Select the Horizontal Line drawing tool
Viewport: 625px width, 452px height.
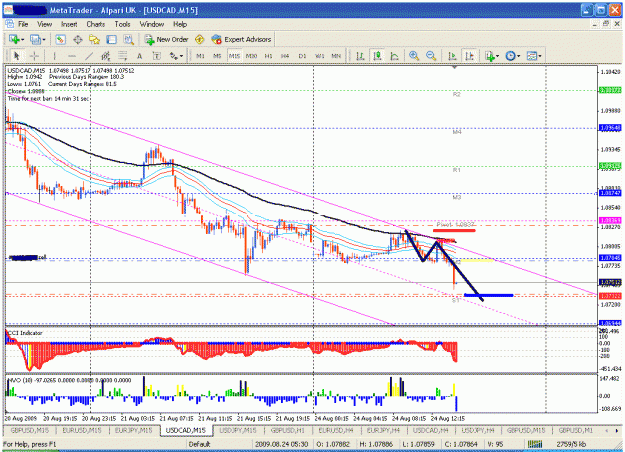[72, 56]
